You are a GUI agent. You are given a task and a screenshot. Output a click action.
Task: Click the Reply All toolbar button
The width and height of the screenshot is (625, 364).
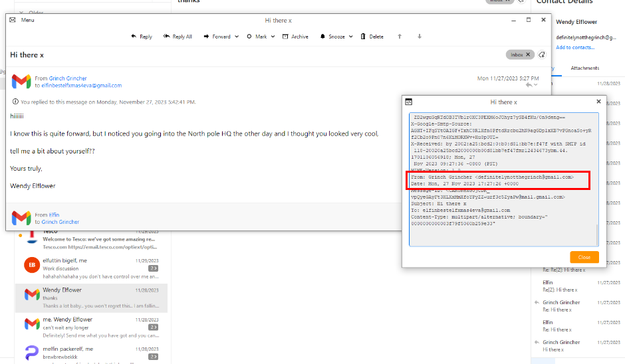[x=178, y=37]
